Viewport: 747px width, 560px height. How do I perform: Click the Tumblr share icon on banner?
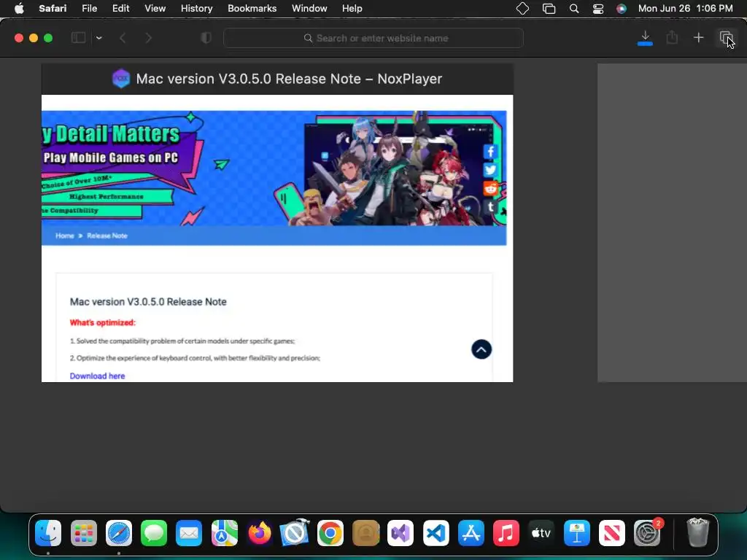[x=490, y=206]
